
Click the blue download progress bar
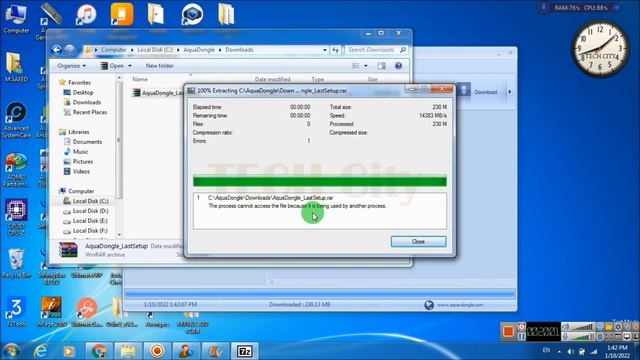tap(320, 293)
